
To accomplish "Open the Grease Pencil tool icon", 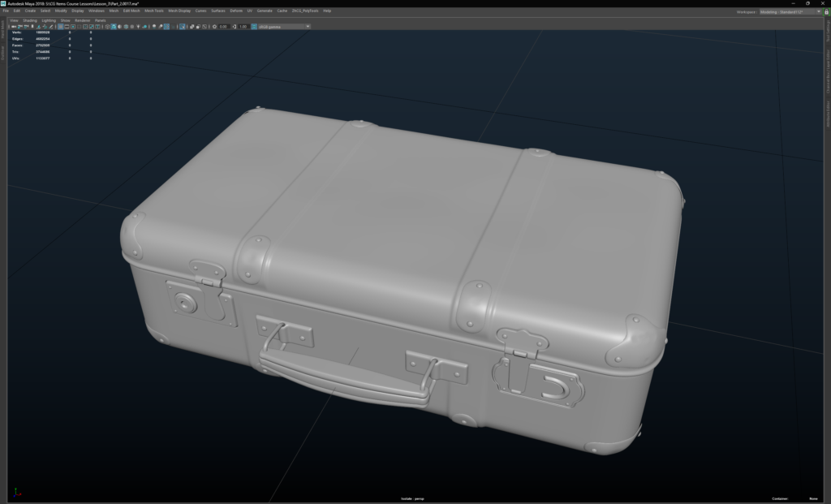I will 51,27.
